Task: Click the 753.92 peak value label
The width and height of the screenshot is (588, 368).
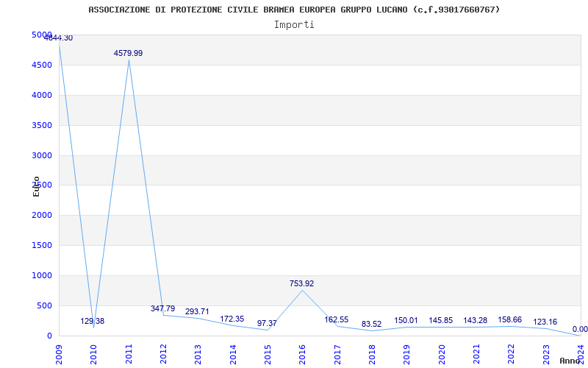Action: pyautogui.click(x=301, y=283)
